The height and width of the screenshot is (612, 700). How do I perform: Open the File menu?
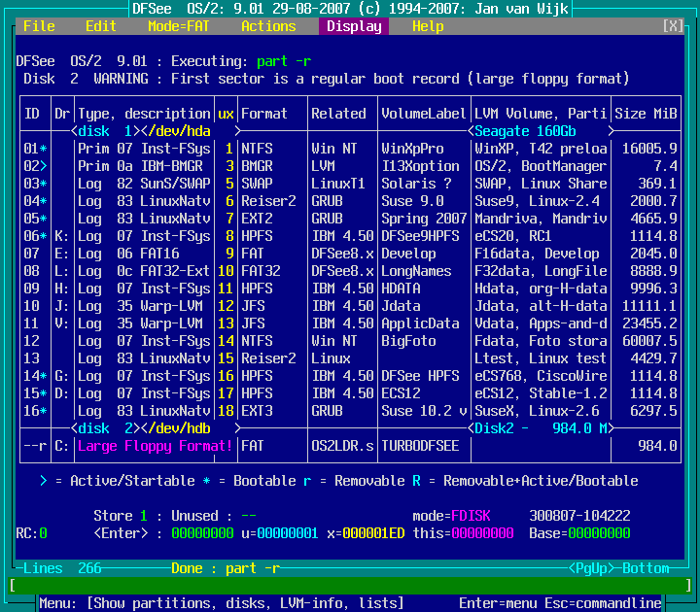pos(39,26)
